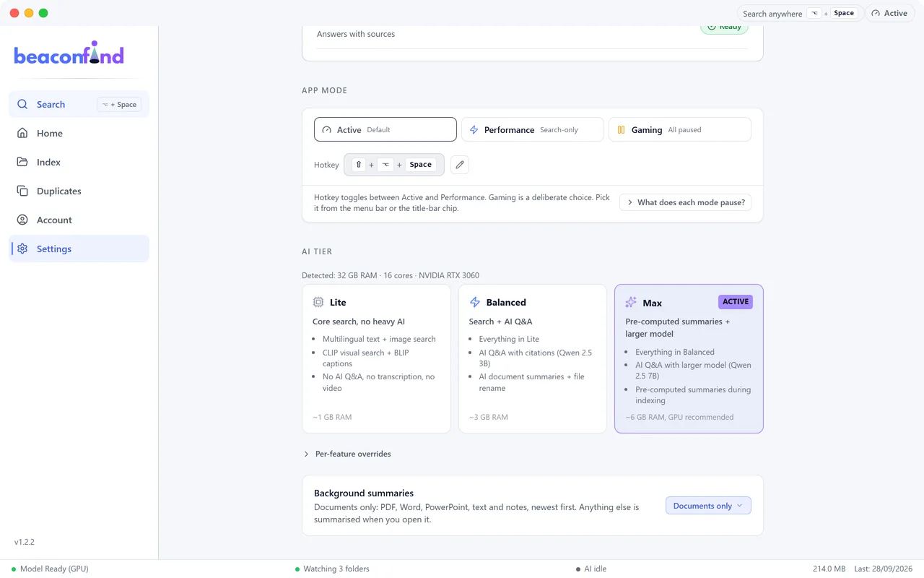Click the sidebar Search shortcut hint badge
The width and height of the screenshot is (924, 578).
[119, 104]
